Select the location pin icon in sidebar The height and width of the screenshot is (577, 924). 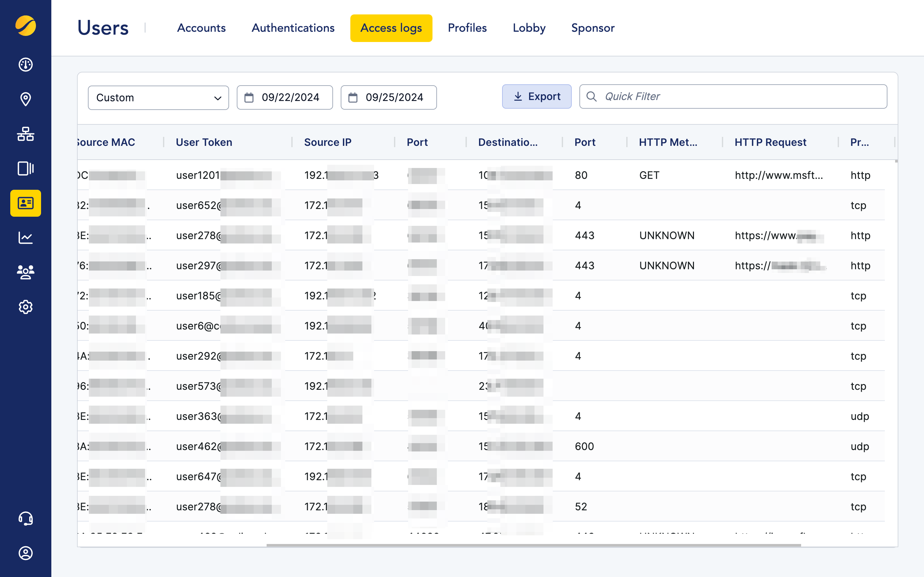pyautogui.click(x=25, y=99)
